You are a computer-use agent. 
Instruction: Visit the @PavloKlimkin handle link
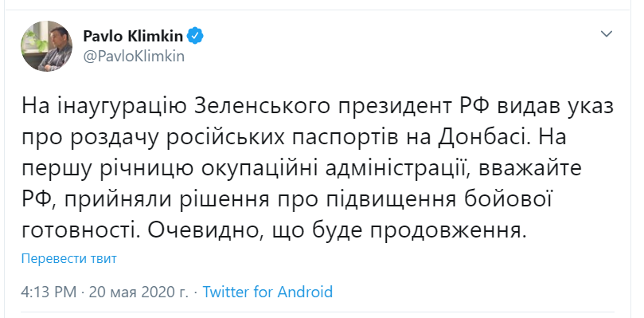tap(134, 56)
